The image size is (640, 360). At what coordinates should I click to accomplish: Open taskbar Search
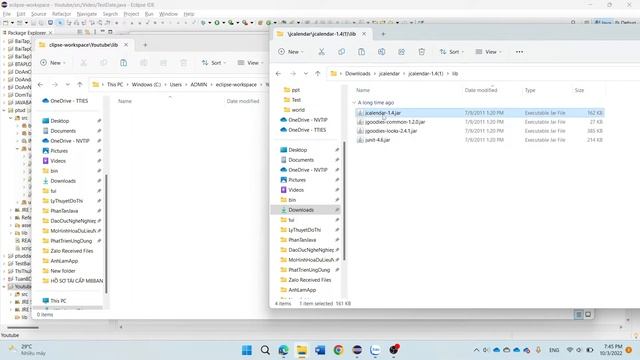pos(265,350)
